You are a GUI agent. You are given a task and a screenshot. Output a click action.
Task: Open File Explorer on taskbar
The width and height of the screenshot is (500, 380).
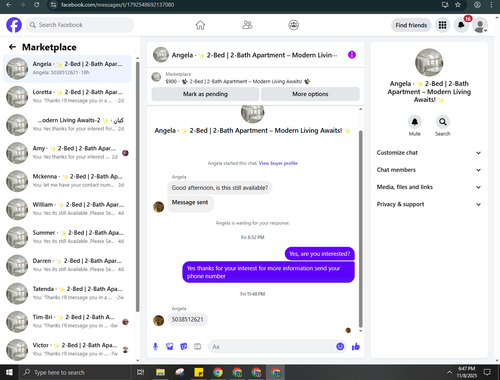[x=160, y=372]
